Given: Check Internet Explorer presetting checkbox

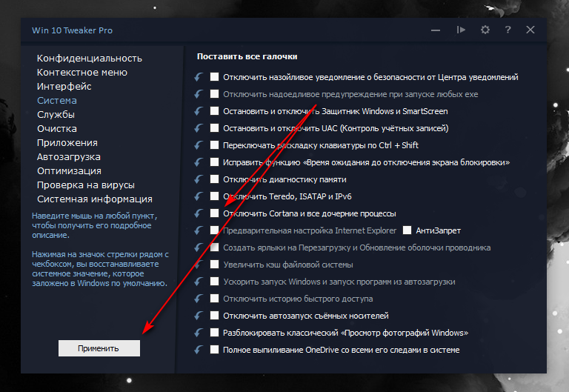Looking at the screenshot, I should (x=214, y=230).
